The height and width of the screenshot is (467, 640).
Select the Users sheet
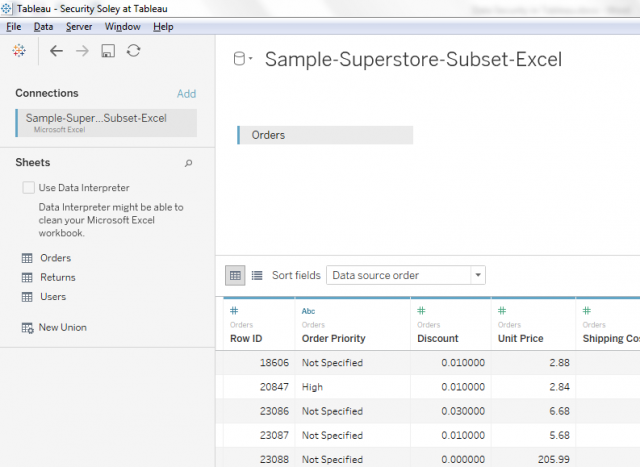tap(53, 297)
